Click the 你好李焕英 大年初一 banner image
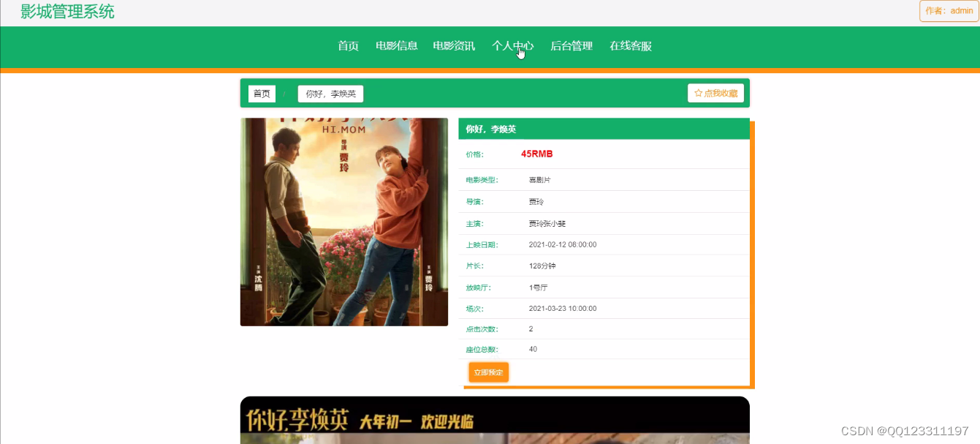 click(495, 421)
